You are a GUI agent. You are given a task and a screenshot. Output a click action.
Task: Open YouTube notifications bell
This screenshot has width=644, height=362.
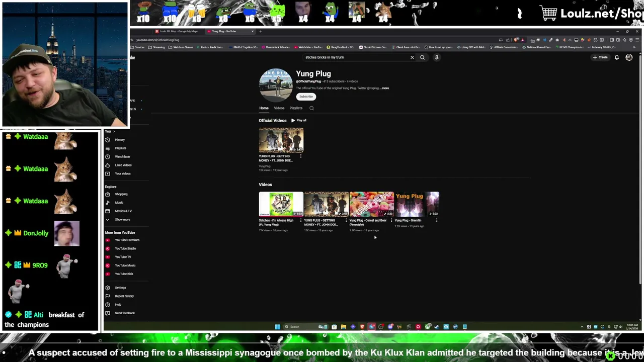pyautogui.click(x=617, y=57)
